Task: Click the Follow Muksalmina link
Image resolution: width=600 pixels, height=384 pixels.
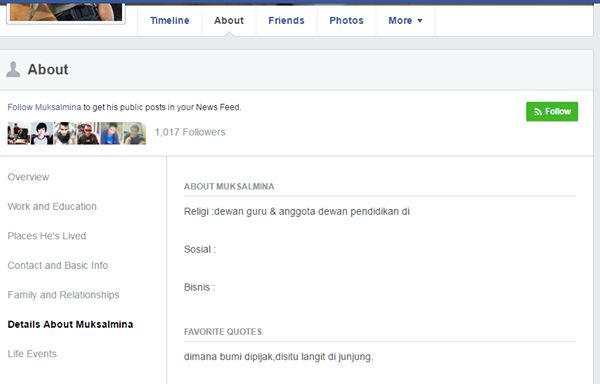Action: (44, 107)
